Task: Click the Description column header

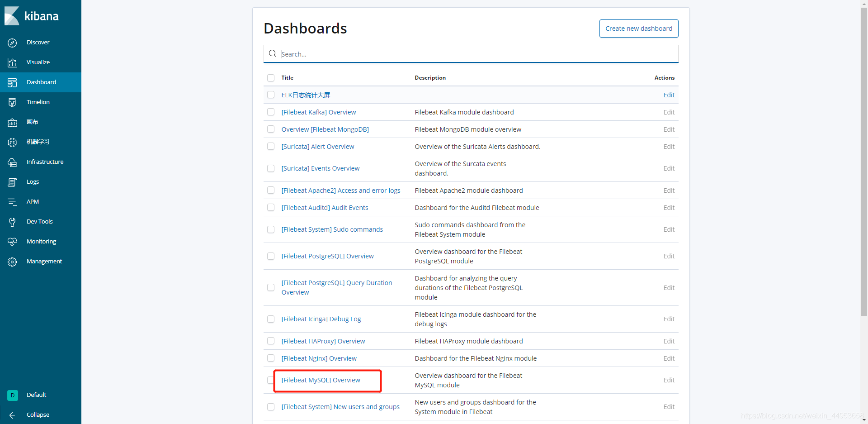Action: click(x=430, y=78)
